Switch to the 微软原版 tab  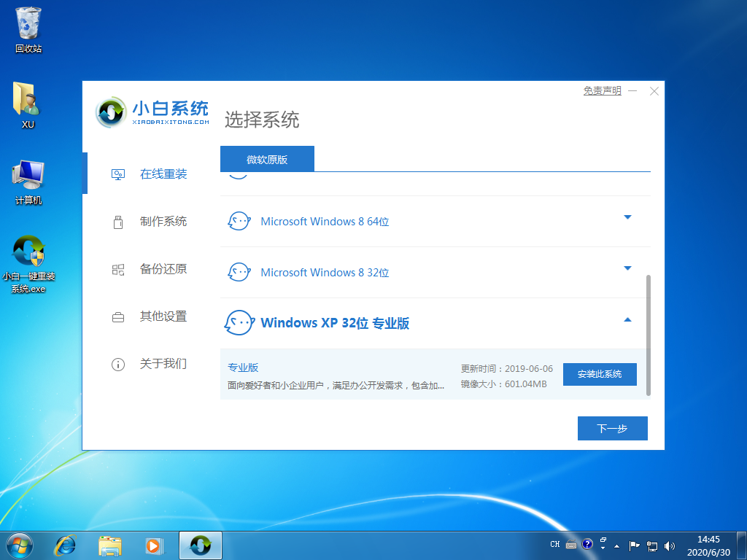[267, 158]
